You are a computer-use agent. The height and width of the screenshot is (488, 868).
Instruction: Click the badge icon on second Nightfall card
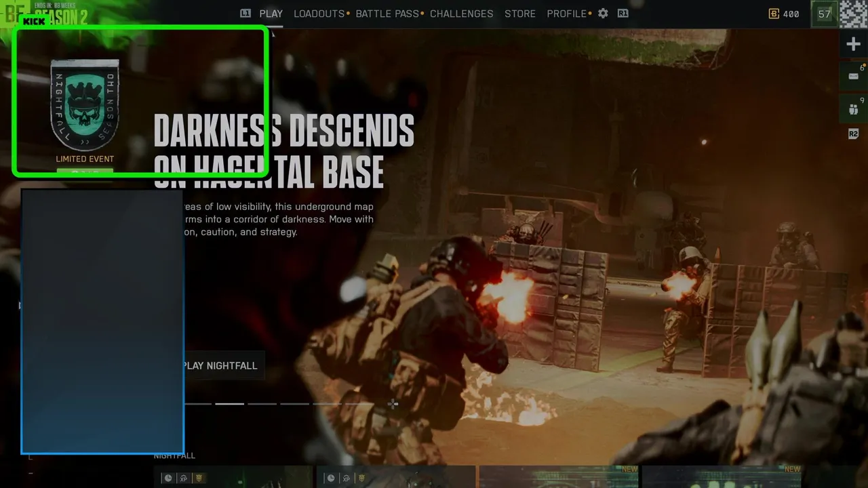(362, 479)
